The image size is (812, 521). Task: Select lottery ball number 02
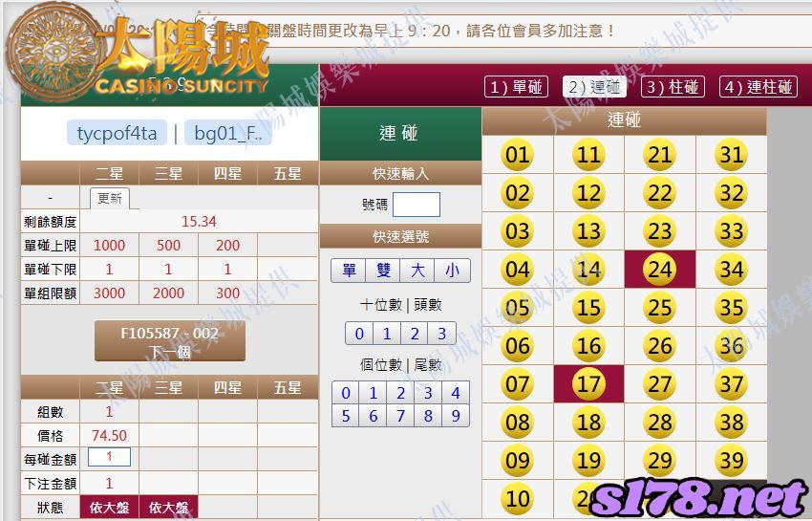518,193
